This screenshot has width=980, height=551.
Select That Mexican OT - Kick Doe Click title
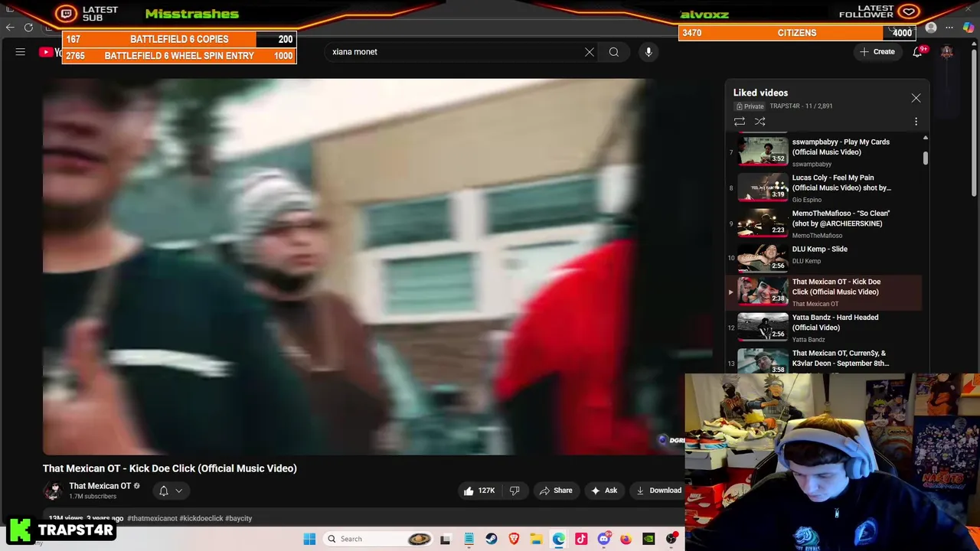tap(836, 287)
